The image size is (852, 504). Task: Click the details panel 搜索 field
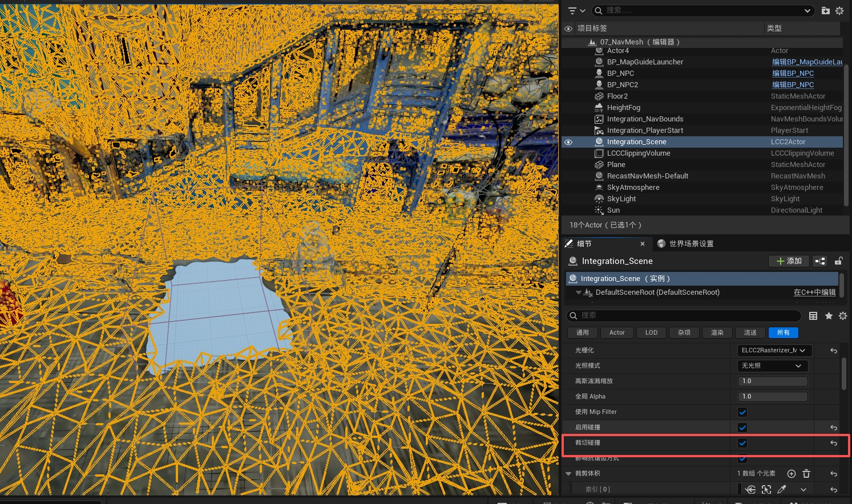(x=684, y=315)
